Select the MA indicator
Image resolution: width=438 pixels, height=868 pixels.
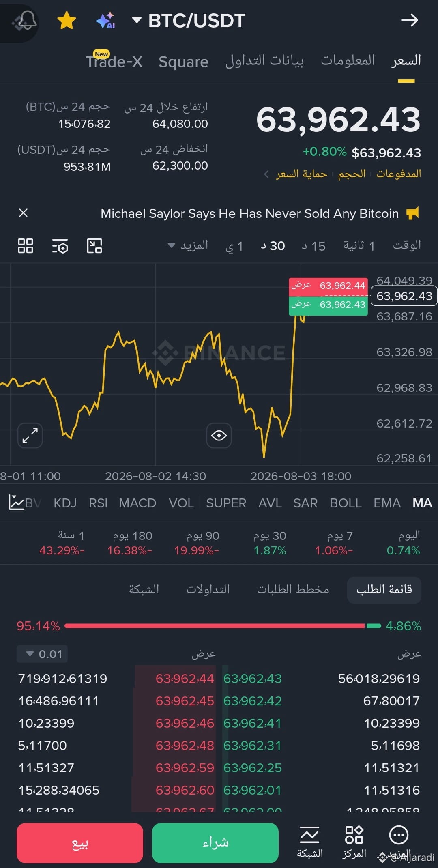tap(422, 503)
